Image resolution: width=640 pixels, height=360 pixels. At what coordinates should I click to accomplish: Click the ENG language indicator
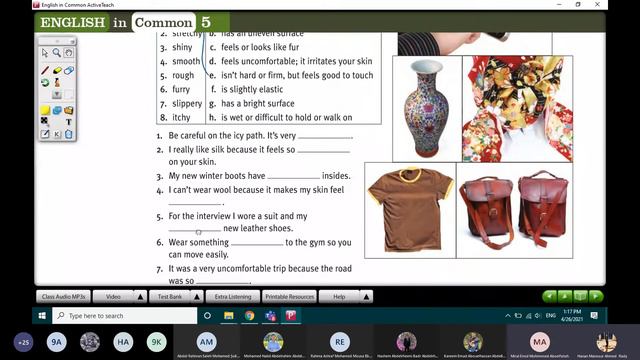551,316
